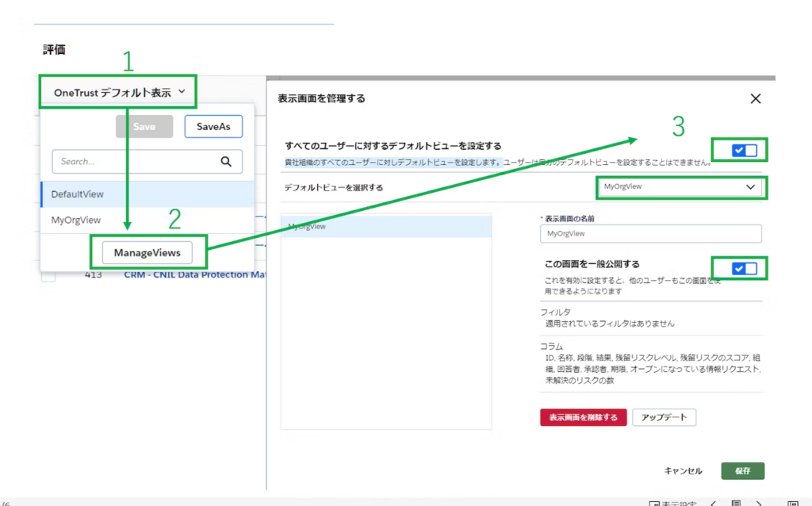Select DefaultView from the view list
This screenshot has width=812, height=506.
click(x=78, y=194)
